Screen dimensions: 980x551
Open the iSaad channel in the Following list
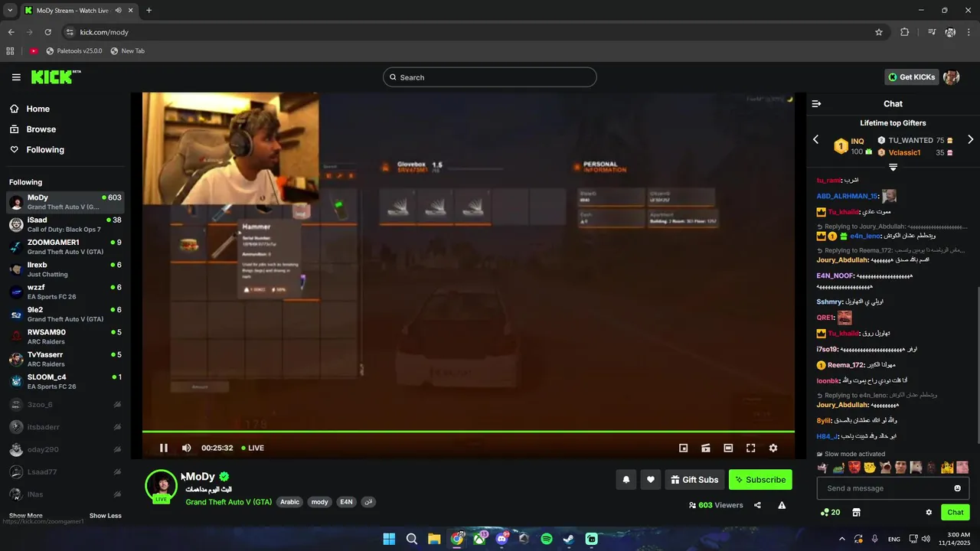[65, 224]
